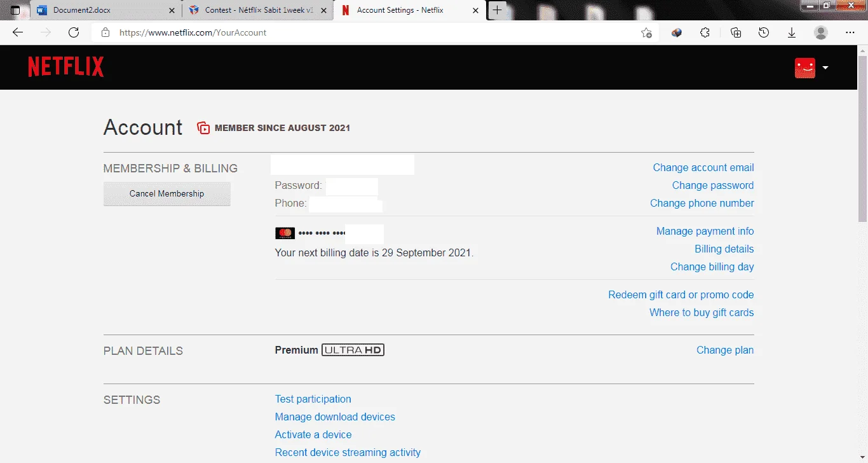This screenshot has width=868, height=463.
Task: Click the Change plan link
Action: click(725, 350)
